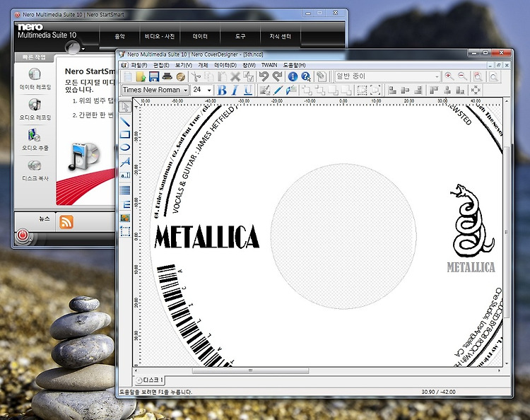Toggle Bold formatting
This screenshot has height=420, width=530.
(x=222, y=90)
